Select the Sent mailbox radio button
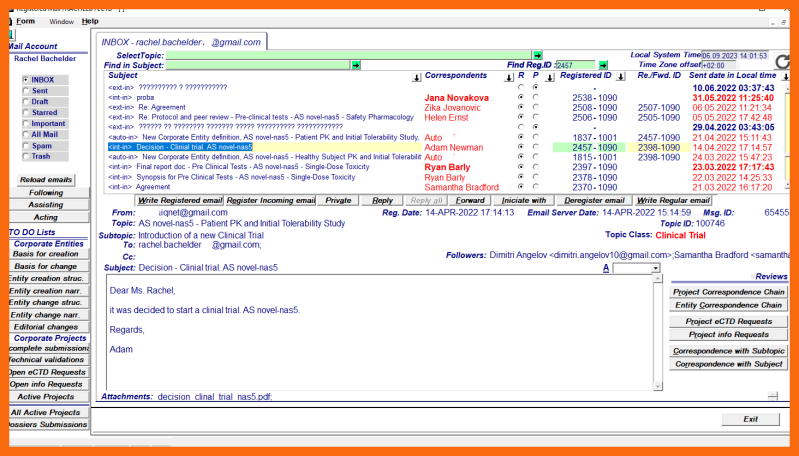 26,90
